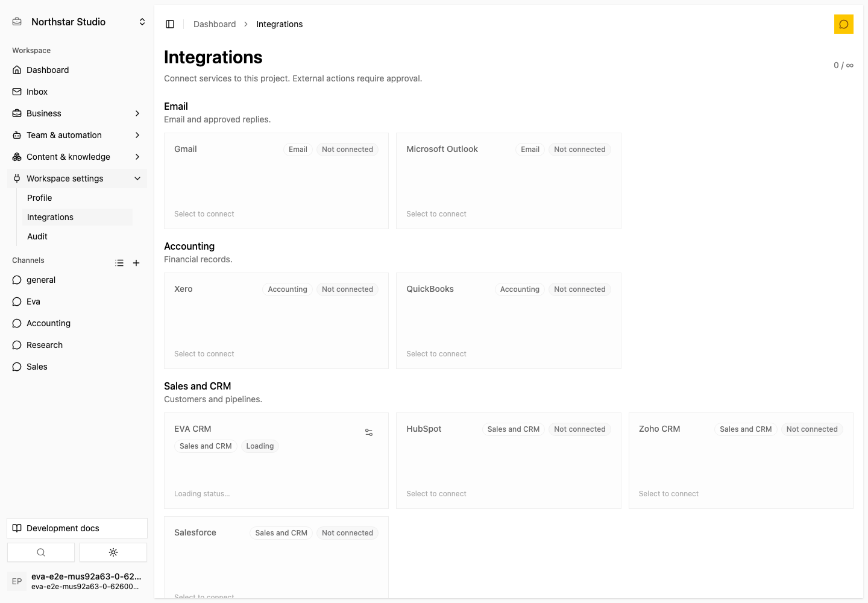The image size is (868, 603).
Task: Click the channel list view icon
Action: [119, 263]
